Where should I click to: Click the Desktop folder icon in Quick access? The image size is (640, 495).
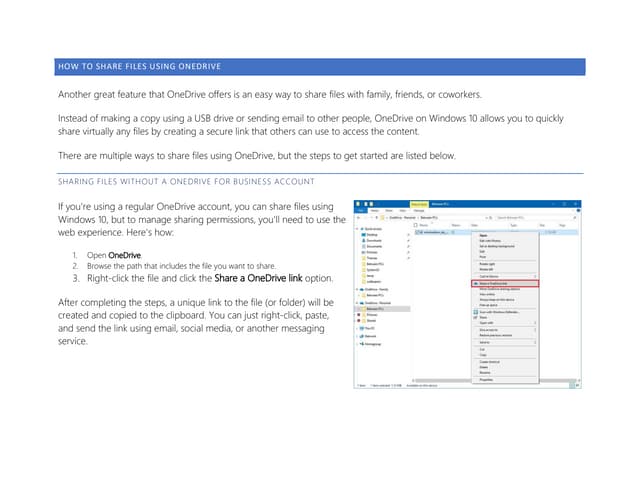pyautogui.click(x=361, y=233)
